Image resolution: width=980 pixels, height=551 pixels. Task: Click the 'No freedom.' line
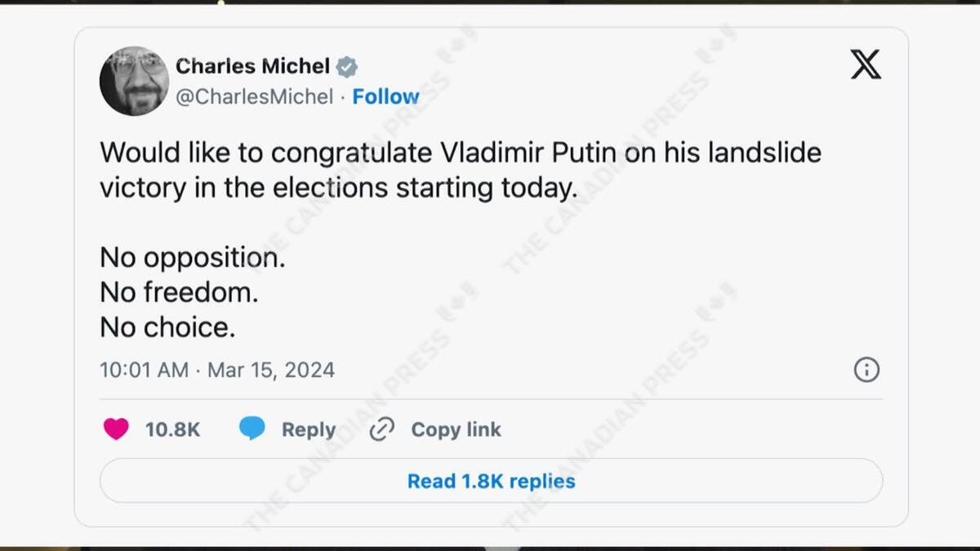(179, 292)
